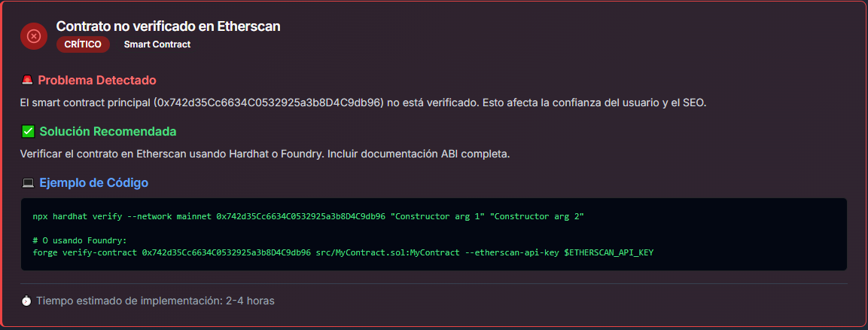Click the title Contrato no verificado en Etherscan
This screenshot has height=330, width=868.
(169, 26)
